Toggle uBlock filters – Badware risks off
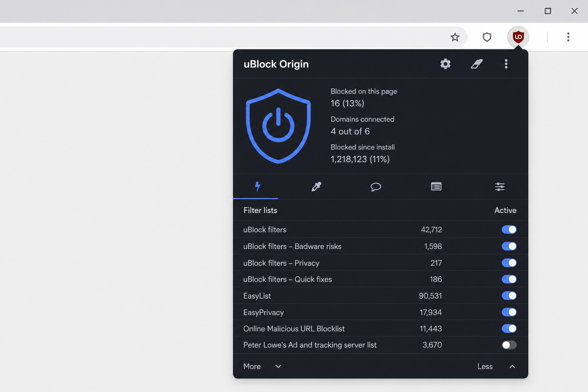 509,246
